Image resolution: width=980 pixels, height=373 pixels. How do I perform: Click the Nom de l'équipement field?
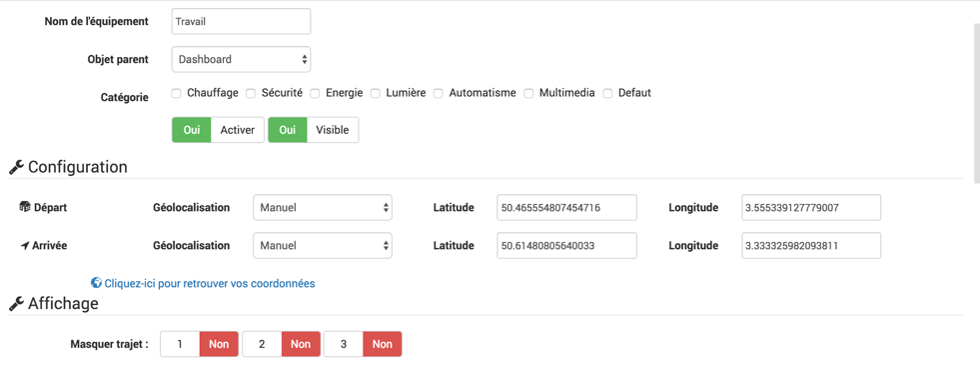[241, 21]
